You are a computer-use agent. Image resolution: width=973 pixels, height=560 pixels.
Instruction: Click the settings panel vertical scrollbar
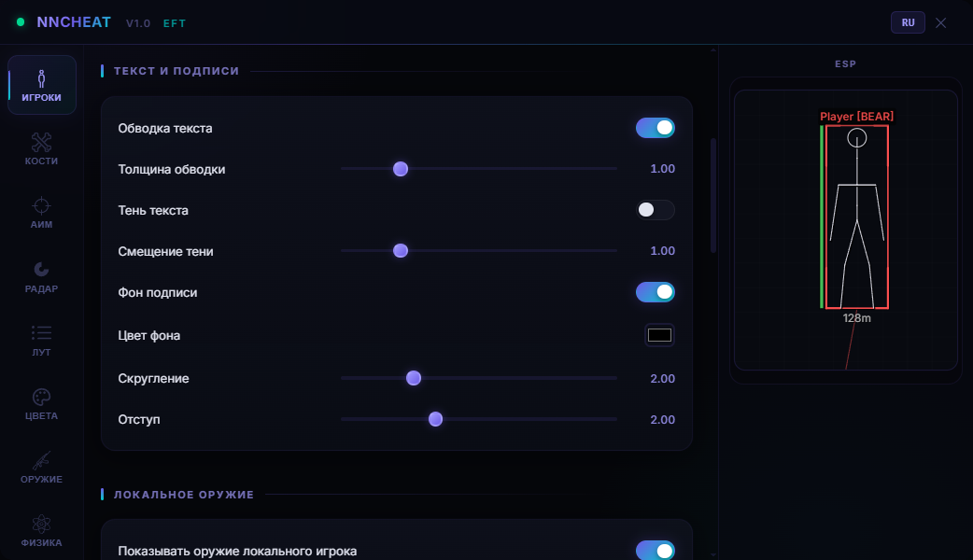coord(713,195)
